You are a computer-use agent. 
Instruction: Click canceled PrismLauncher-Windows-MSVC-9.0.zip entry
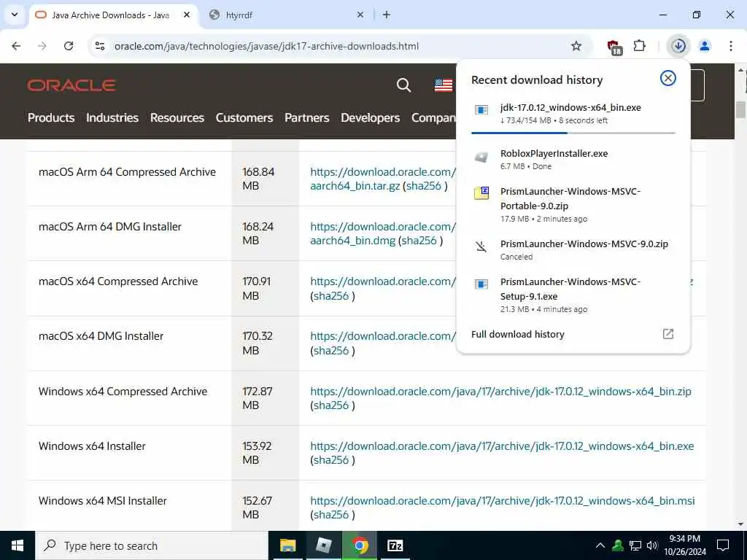click(x=573, y=249)
